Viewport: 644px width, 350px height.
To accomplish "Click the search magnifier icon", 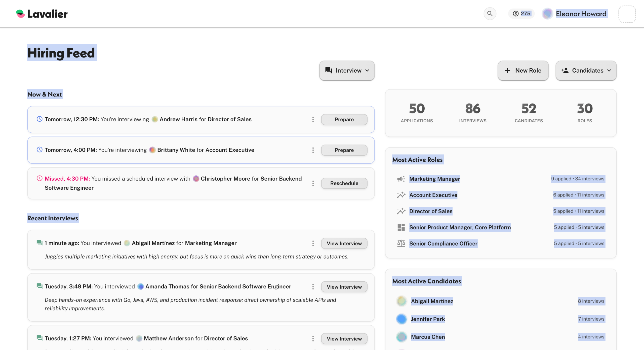I will pyautogui.click(x=490, y=14).
